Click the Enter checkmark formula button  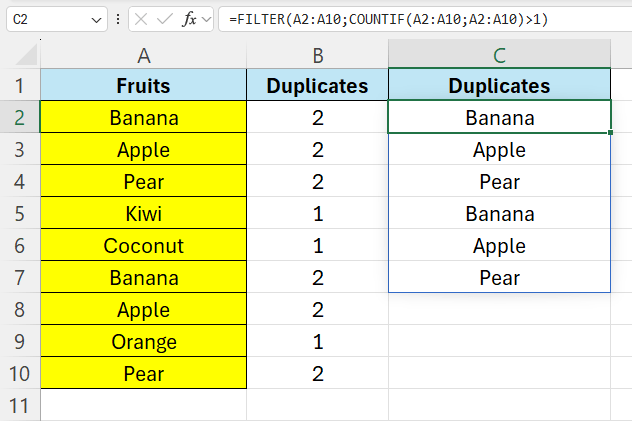[164, 19]
